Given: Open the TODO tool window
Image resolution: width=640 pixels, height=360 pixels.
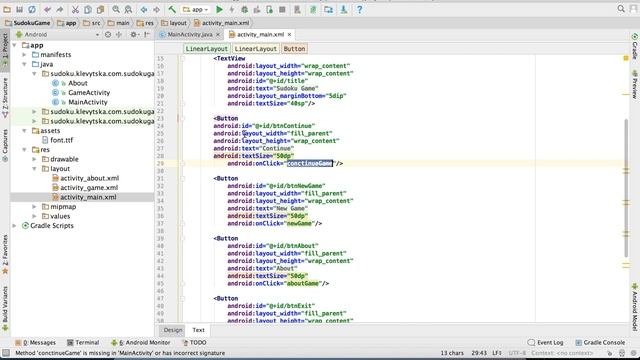Looking at the screenshot, I should [x=194, y=343].
